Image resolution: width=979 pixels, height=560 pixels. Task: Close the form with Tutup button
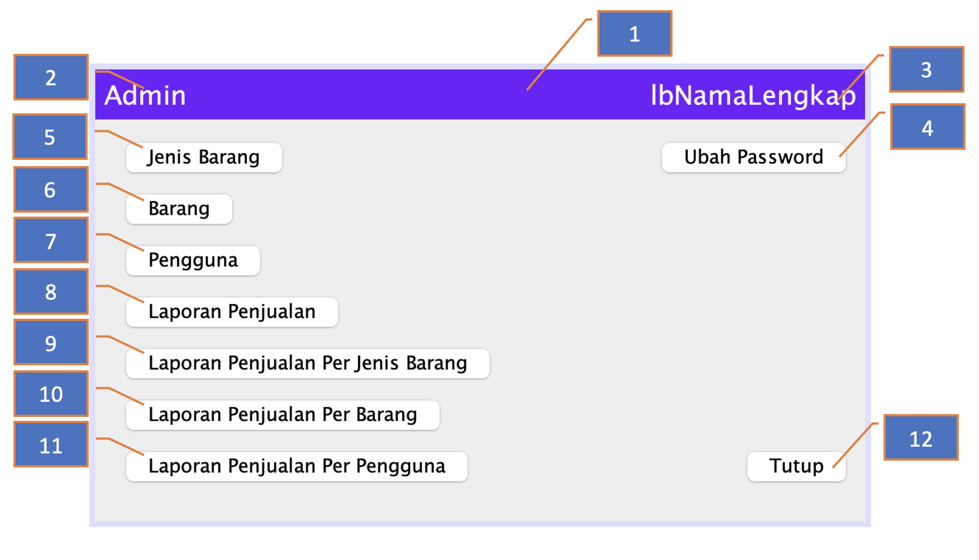coord(796,466)
